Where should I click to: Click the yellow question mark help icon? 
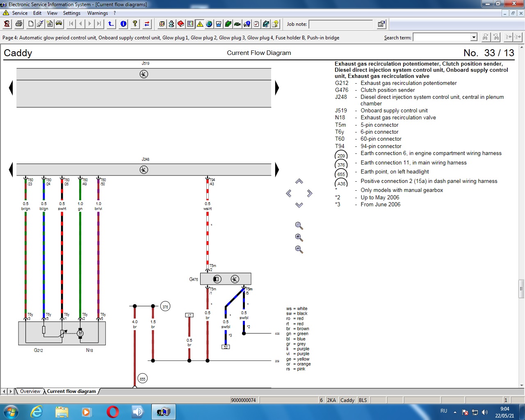135,24
